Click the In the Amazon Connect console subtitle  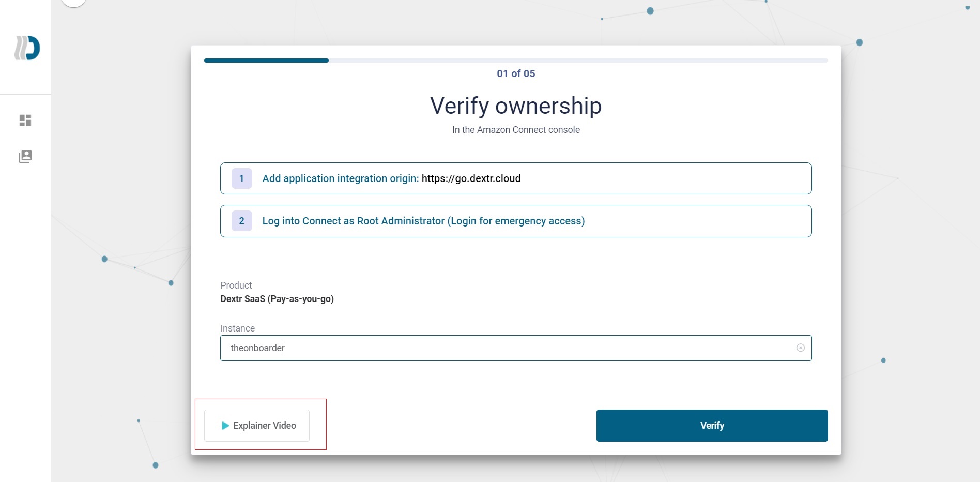(x=516, y=130)
